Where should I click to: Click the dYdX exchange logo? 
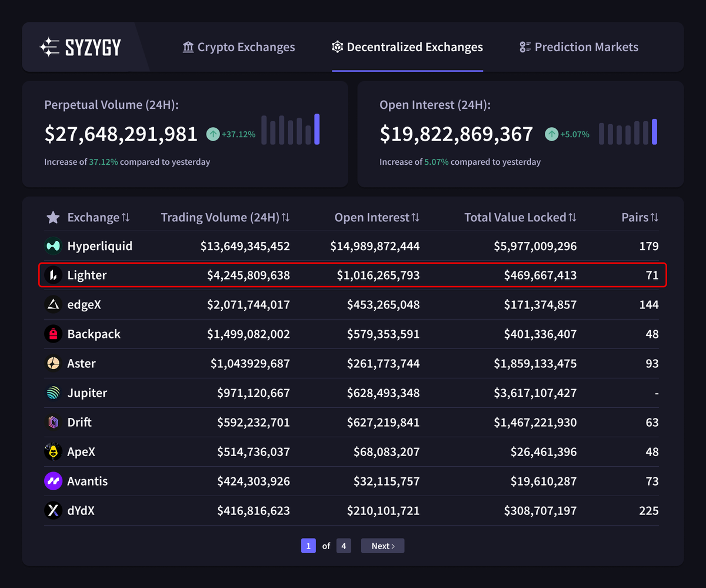[x=53, y=510]
